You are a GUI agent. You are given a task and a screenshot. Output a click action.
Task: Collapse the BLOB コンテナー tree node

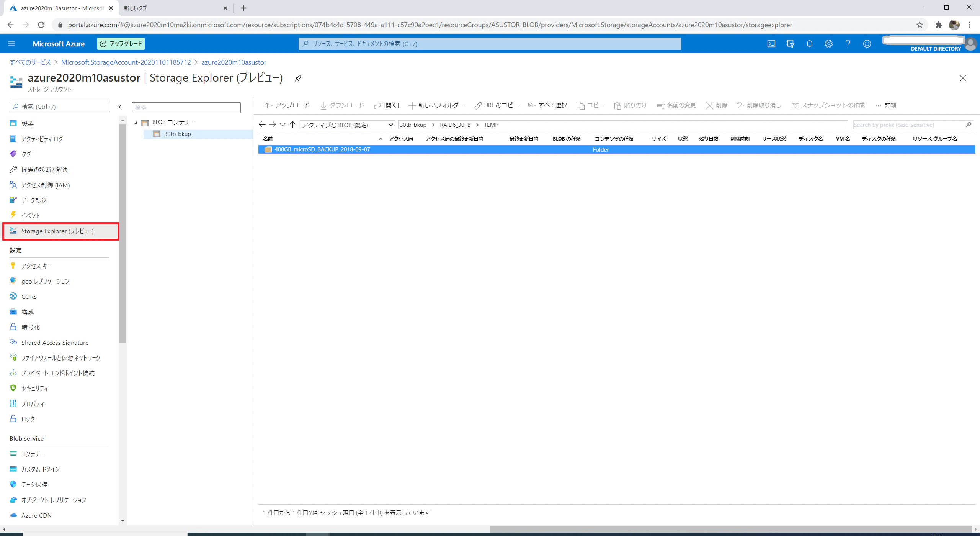click(136, 123)
